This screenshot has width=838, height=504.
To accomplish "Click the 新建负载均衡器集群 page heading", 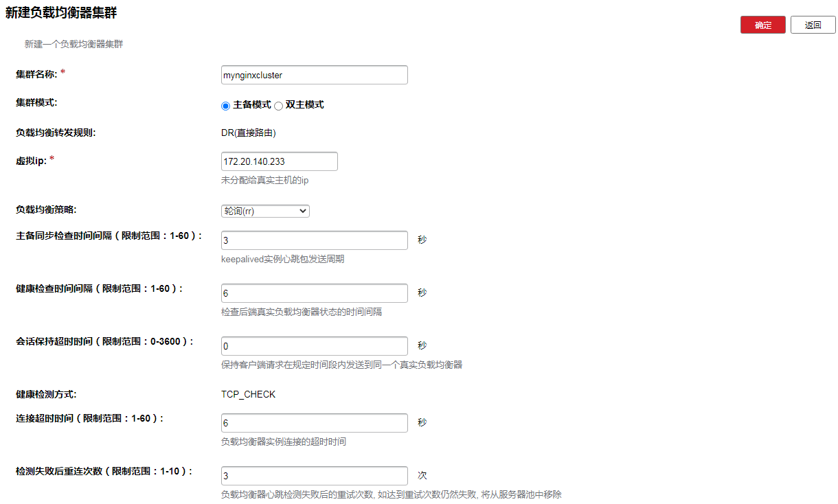I will pyautogui.click(x=61, y=14).
